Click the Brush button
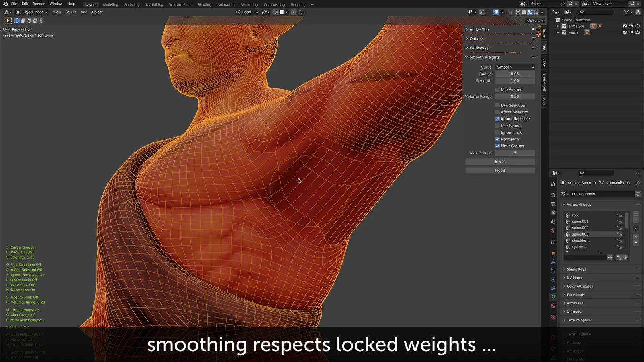This screenshot has height=362, width=644. pos(500,161)
